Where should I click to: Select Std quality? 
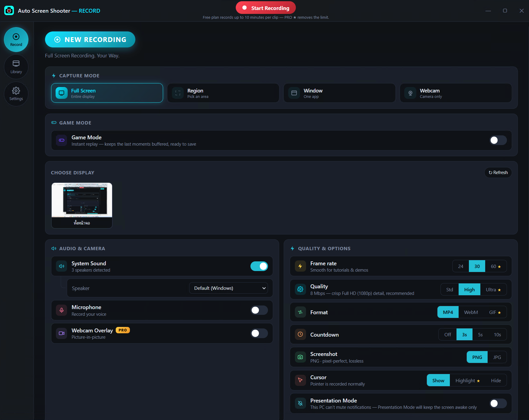450,289
